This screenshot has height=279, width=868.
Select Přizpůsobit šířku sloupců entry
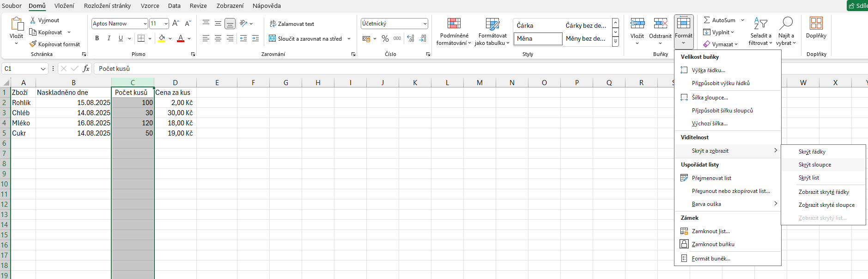728,111
